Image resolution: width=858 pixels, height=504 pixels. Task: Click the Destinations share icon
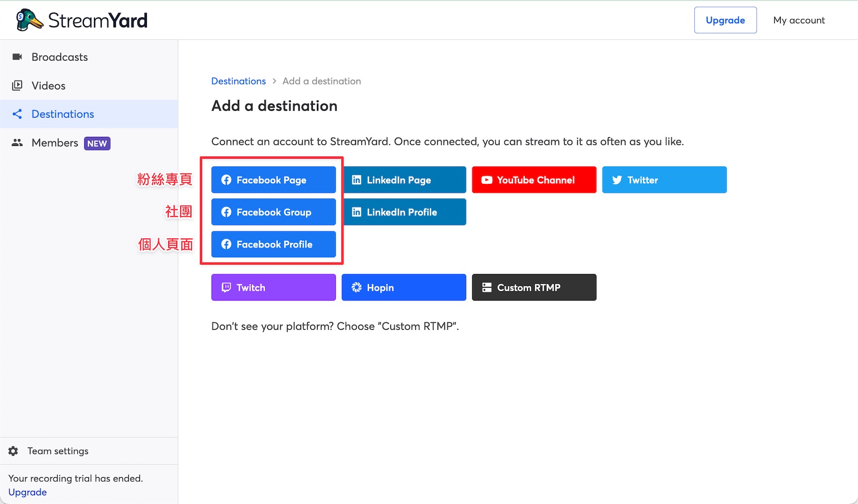point(17,114)
